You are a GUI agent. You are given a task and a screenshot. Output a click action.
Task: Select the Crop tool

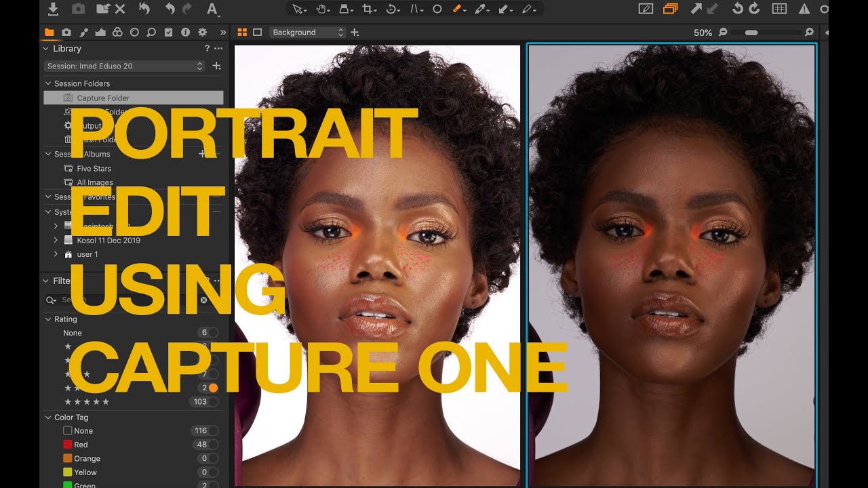370,9
